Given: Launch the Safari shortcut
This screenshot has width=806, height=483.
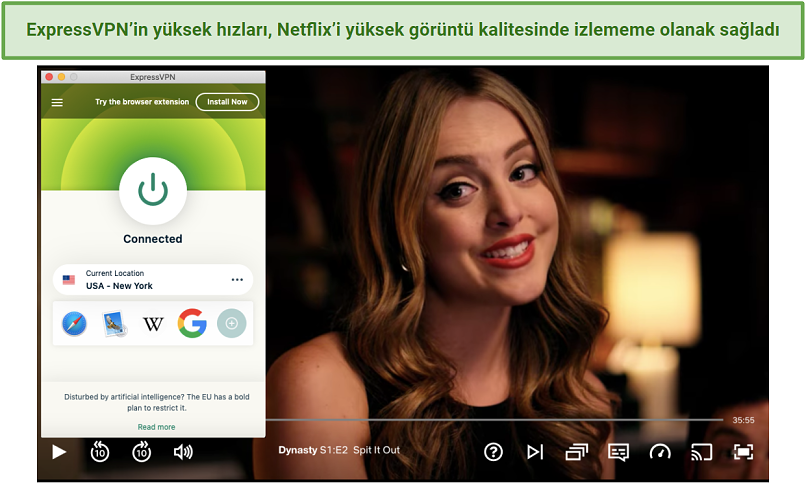Looking at the screenshot, I should pos(75,324).
